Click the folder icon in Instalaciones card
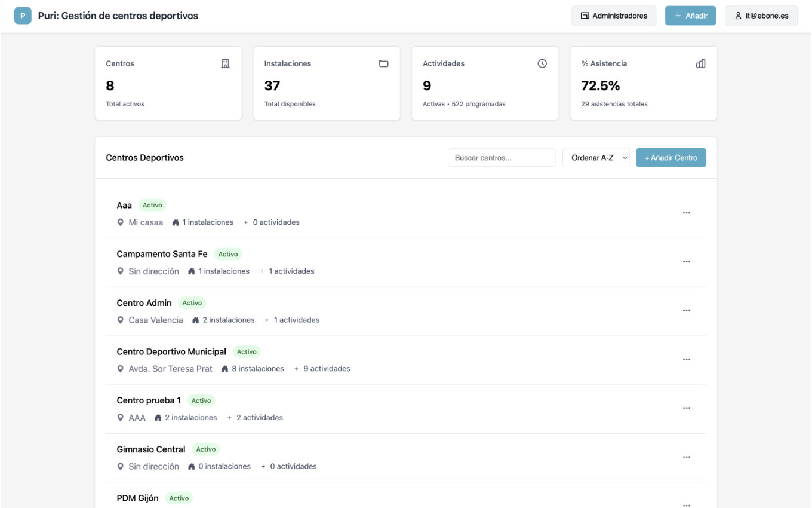 pos(384,63)
